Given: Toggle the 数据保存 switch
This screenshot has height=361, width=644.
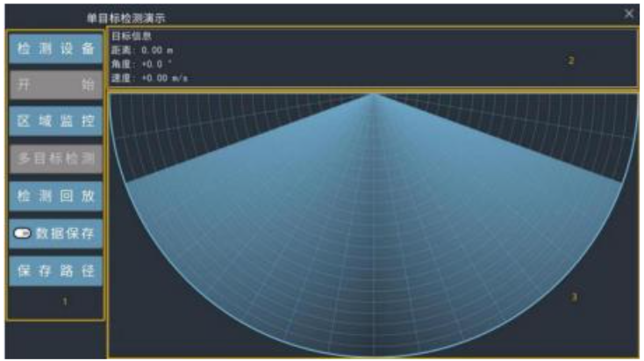Looking at the screenshot, I should (22, 234).
